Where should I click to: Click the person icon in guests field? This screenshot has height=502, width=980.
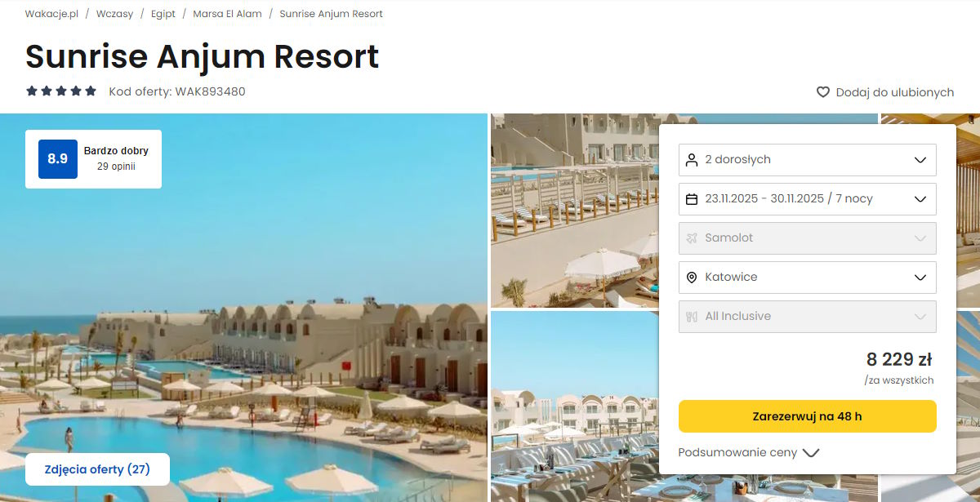692,159
